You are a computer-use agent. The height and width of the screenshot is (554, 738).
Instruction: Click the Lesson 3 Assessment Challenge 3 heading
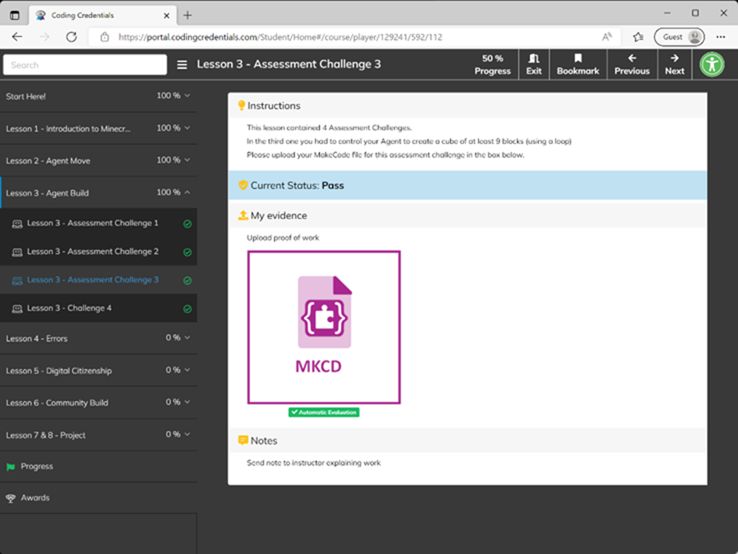pos(289,64)
